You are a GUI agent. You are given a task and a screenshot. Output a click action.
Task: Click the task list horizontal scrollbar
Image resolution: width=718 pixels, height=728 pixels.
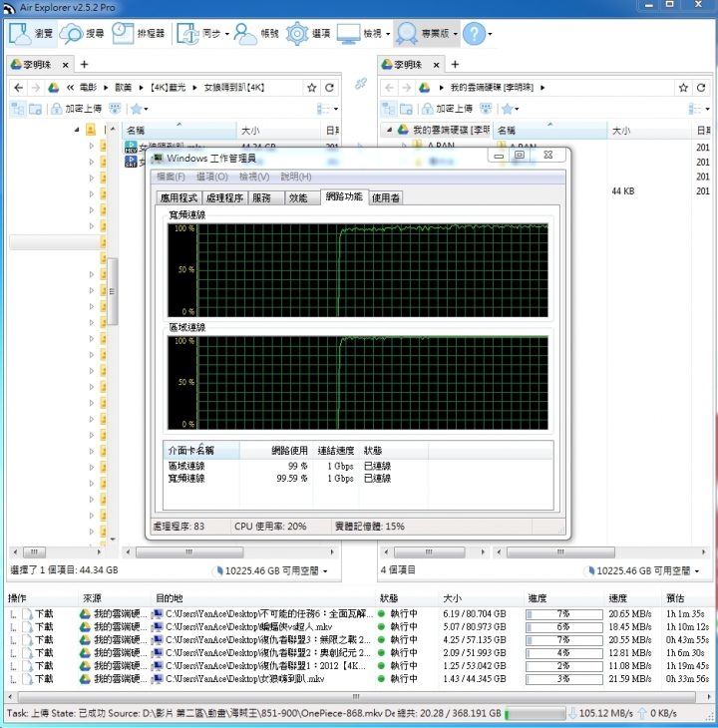(356, 697)
